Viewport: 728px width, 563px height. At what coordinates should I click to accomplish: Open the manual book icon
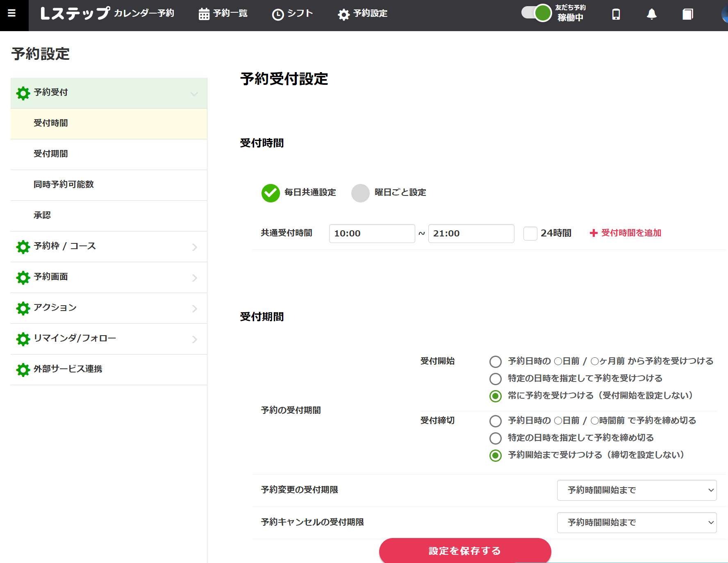click(x=687, y=14)
